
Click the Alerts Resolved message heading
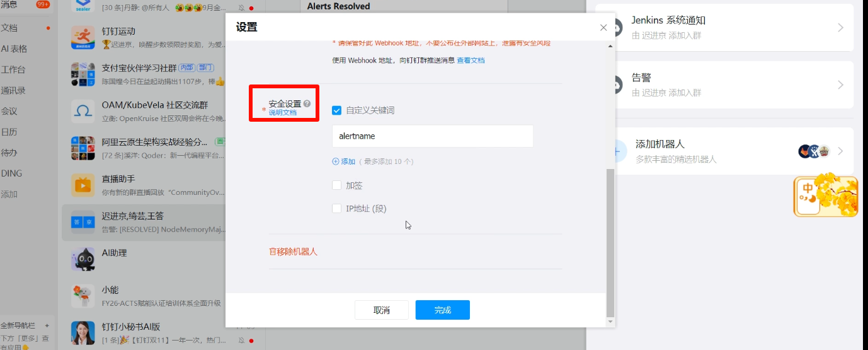click(339, 6)
